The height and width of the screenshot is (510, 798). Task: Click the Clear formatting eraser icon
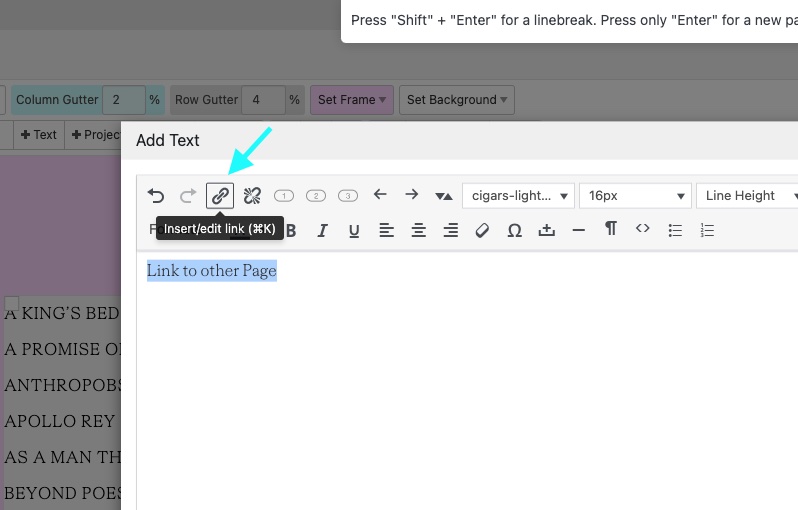click(482, 231)
